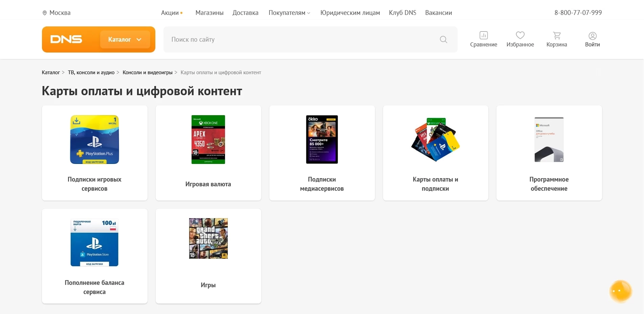The width and height of the screenshot is (644, 314).
Task: Click the Войти user profile icon
Action: [592, 36]
